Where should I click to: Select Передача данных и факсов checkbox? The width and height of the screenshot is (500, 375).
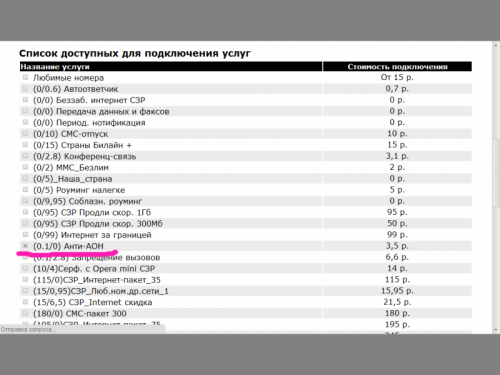pos(25,111)
